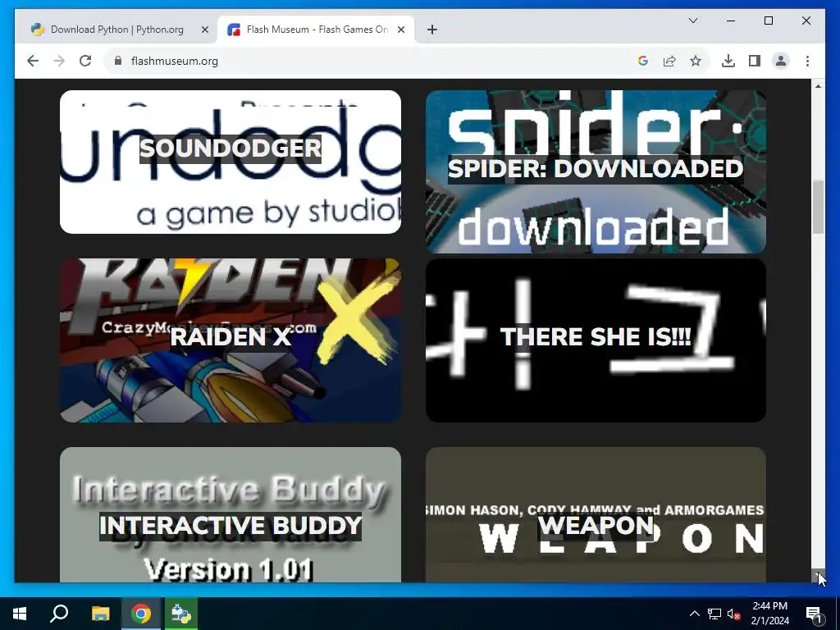Click Chrome icon in taskbar
The height and width of the screenshot is (630, 840).
[141, 614]
